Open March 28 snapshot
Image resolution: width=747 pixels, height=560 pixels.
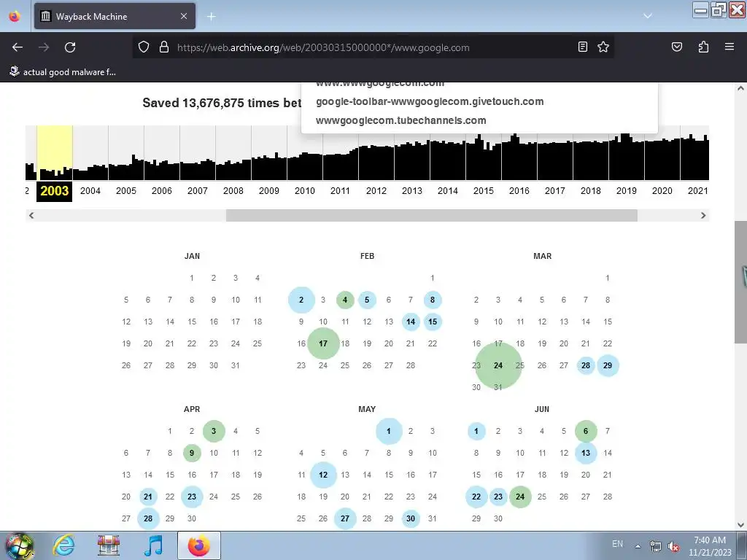[x=586, y=365]
